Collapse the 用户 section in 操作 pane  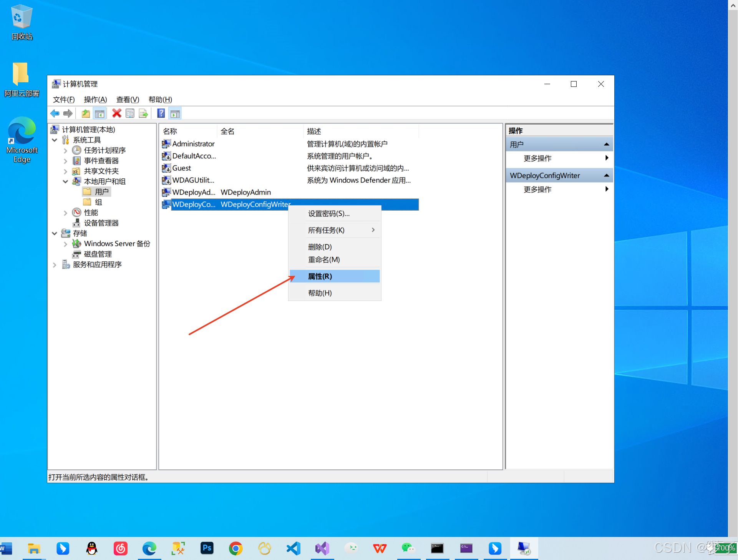point(606,145)
